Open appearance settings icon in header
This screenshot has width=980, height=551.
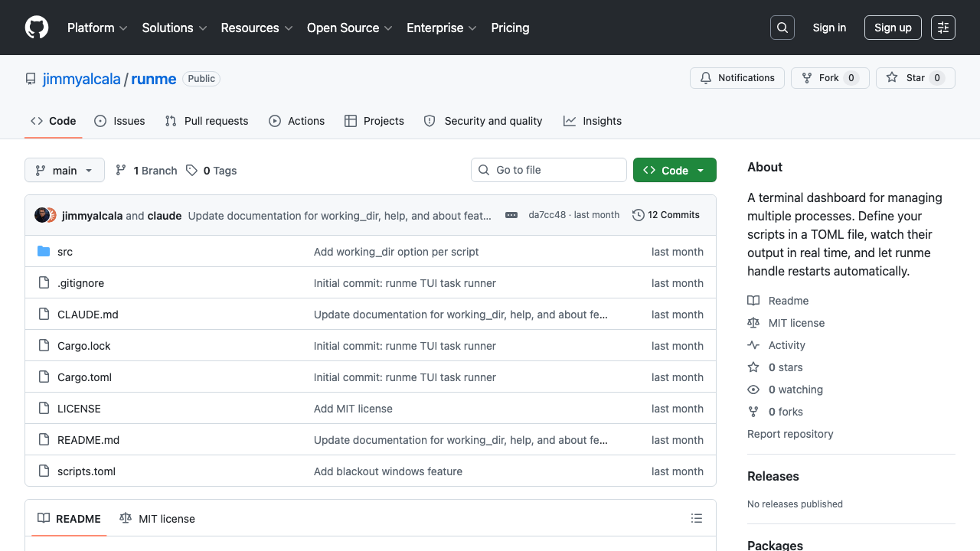tap(942, 28)
